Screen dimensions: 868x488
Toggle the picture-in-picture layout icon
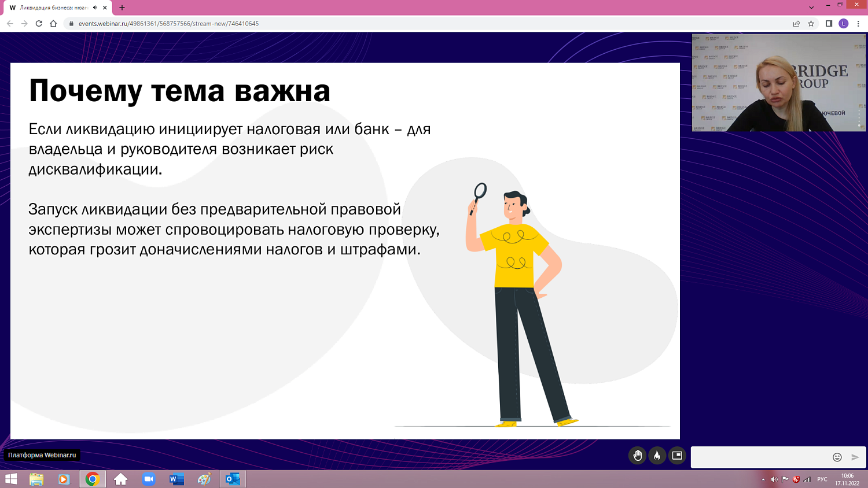pyautogui.click(x=676, y=456)
